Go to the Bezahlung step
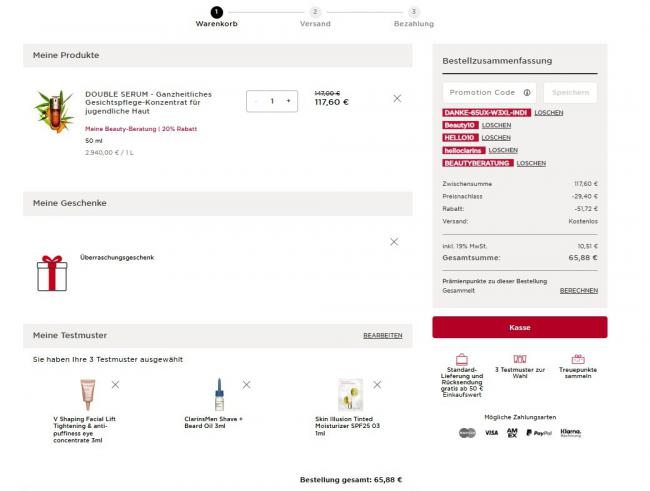Viewport: 650px width, 491px height. click(414, 13)
